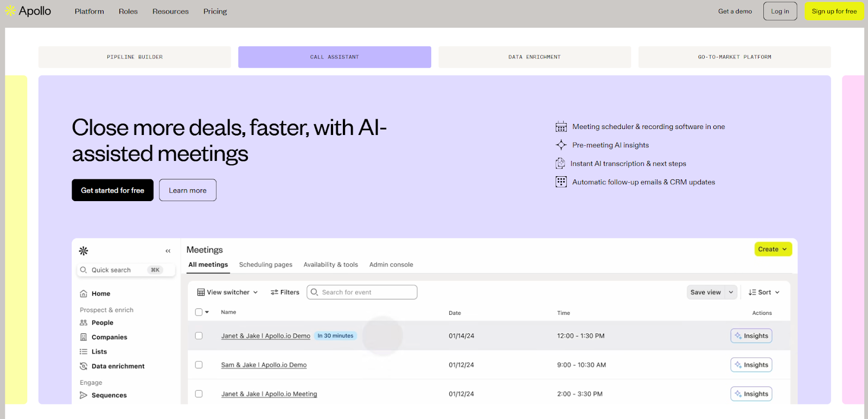The image size is (868, 419).
Task: Click the pink next slide panel
Action: [853, 240]
